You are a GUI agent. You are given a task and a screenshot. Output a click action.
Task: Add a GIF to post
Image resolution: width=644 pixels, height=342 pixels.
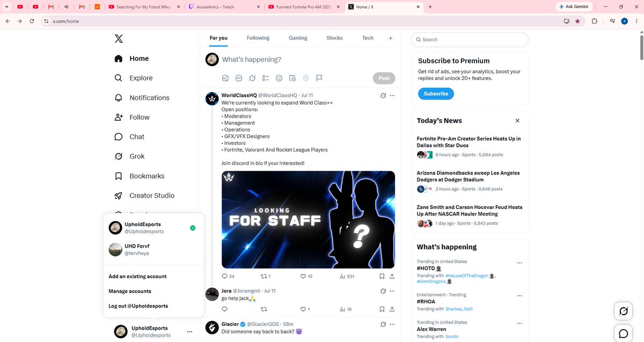239,78
